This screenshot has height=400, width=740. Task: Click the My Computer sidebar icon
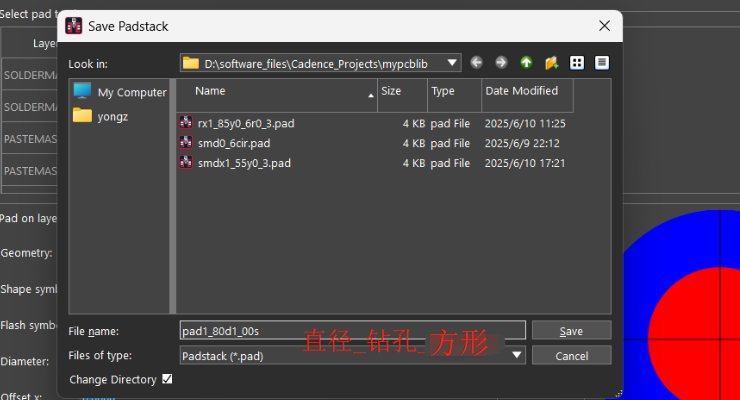[82, 91]
